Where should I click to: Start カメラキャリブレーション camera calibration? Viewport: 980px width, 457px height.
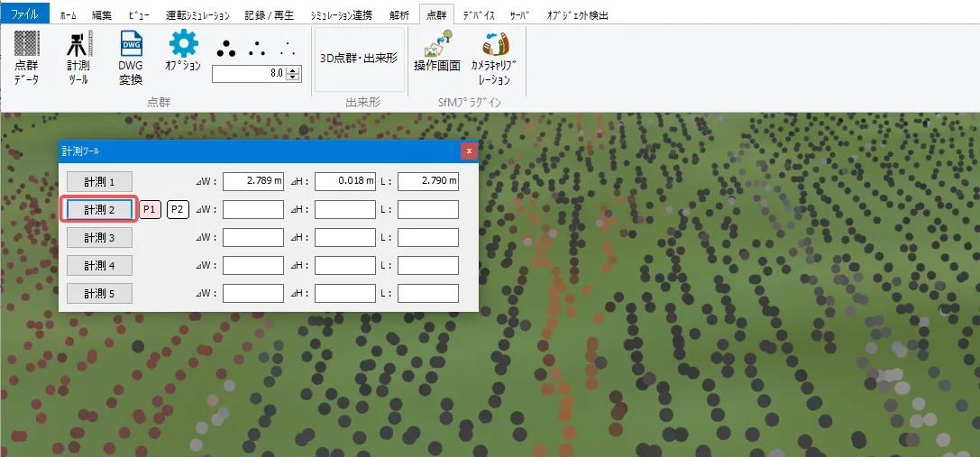coord(495,59)
